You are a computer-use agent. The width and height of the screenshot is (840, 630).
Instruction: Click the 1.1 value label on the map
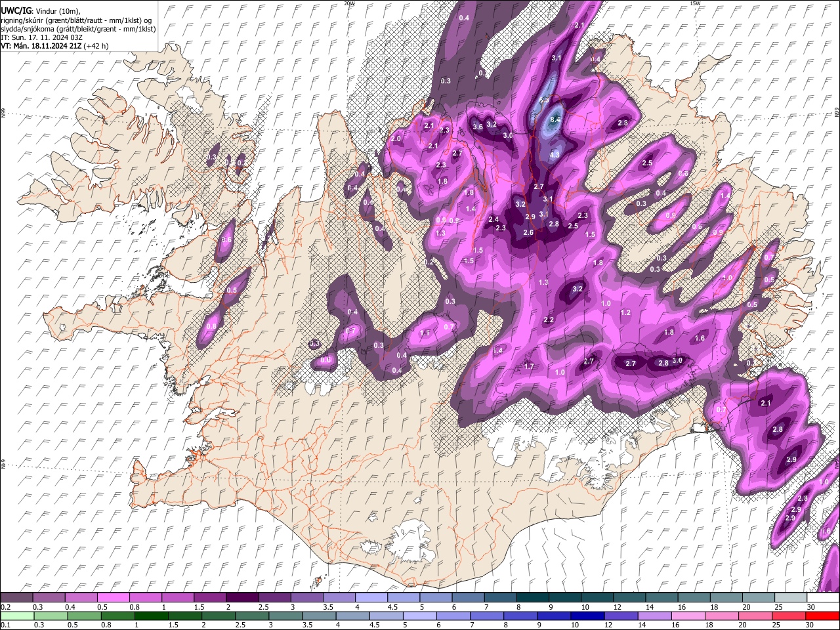[x=425, y=333]
